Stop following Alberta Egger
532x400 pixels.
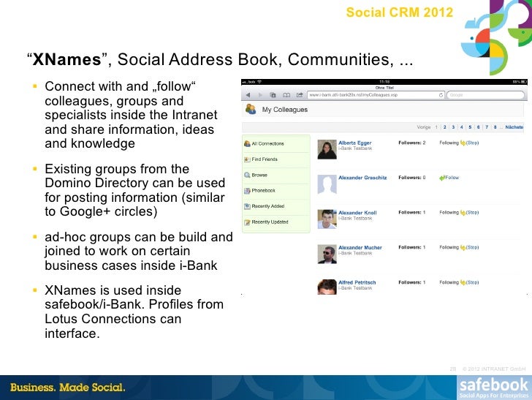pyautogui.click(x=472, y=143)
